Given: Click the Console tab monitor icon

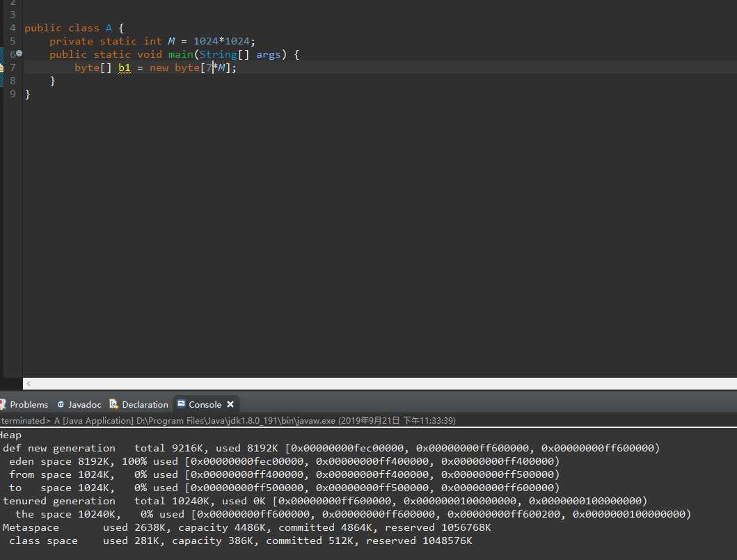Looking at the screenshot, I should [x=181, y=403].
